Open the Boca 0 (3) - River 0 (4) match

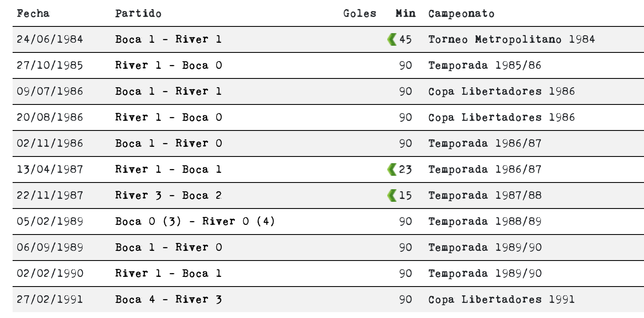(195, 222)
